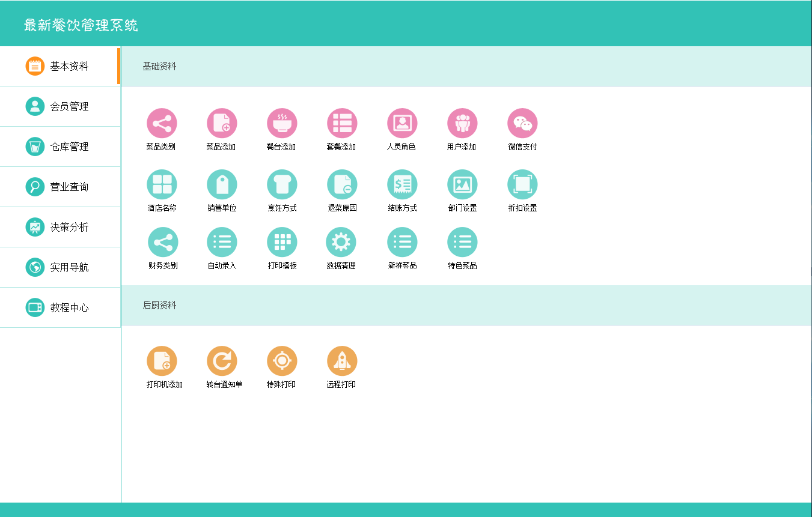This screenshot has height=517, width=812.
Task: Click 用户添加 add user icon
Action: [462, 123]
